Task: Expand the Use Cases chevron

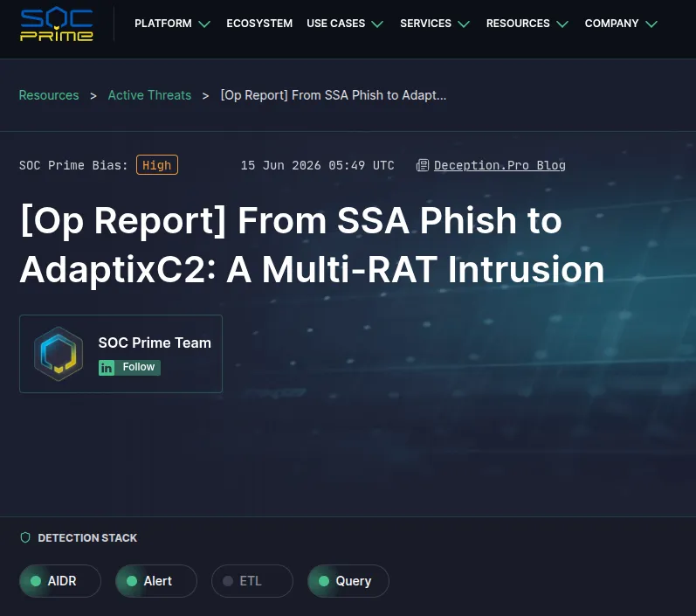Action: [x=377, y=24]
